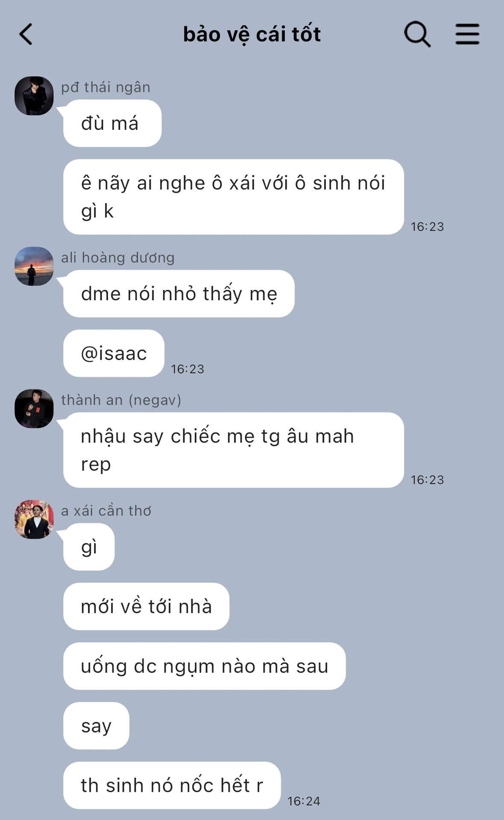Tap message starting ê nãy ai nghe
This screenshot has height=820, width=504.
tap(234, 197)
